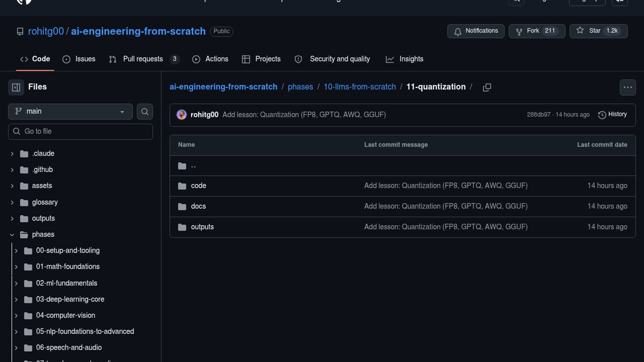Viewport: 644px width, 362px height.
Task: Expand 03-deep-learning-core folder chevron
Action: [x=16, y=299]
